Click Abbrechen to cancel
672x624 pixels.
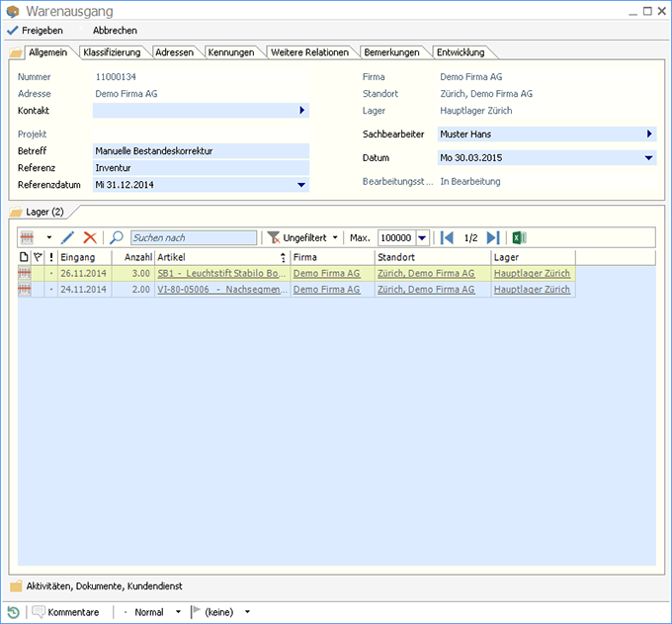[x=115, y=31]
